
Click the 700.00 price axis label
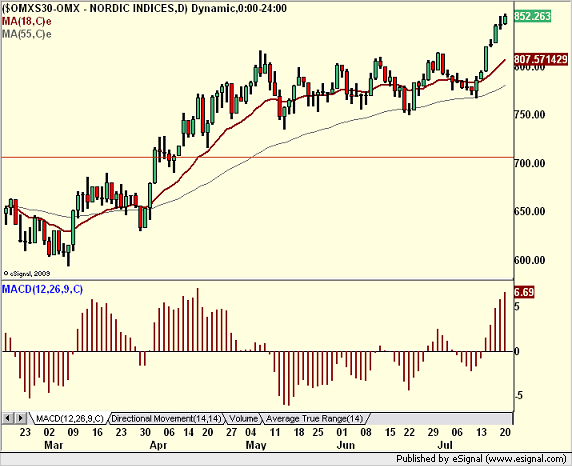coord(529,163)
